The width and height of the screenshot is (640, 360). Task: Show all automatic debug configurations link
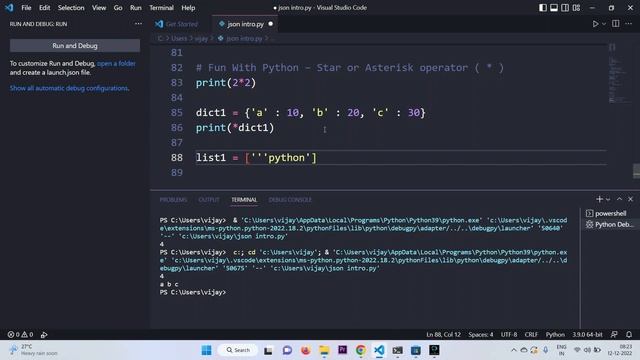pos(69,88)
